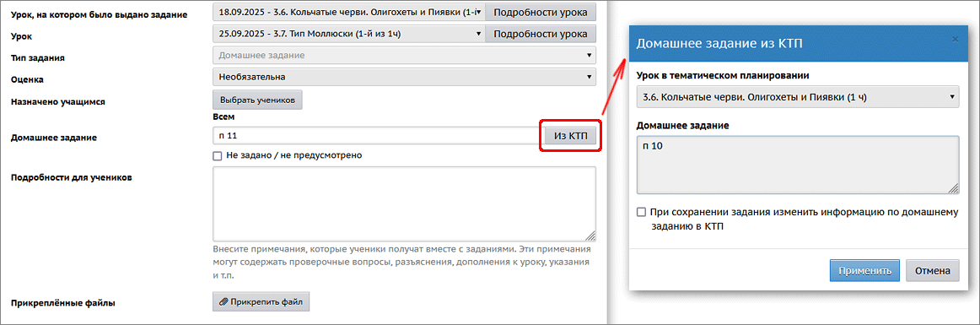The height and width of the screenshot is (325, 980).
Task: Click the Подробности для учеников text area
Action: [404, 203]
